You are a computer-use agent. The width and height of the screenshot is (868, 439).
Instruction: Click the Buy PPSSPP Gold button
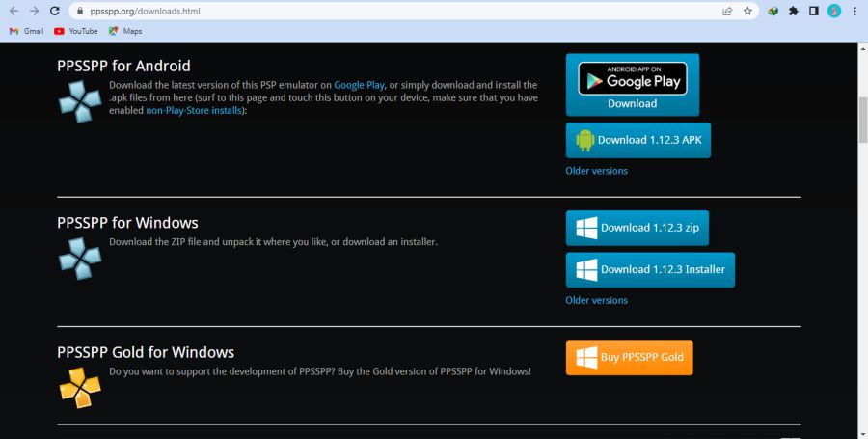(629, 357)
